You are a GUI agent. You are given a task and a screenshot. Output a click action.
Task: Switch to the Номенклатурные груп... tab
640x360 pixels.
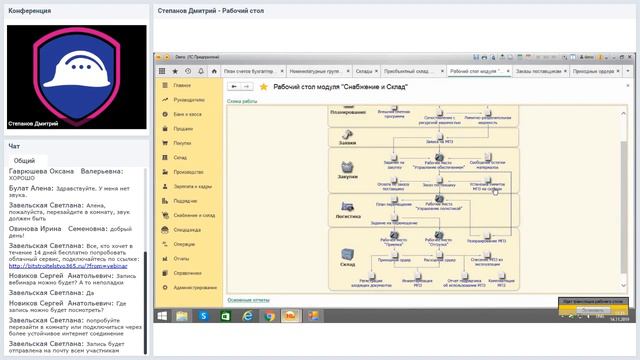pyautogui.click(x=315, y=71)
